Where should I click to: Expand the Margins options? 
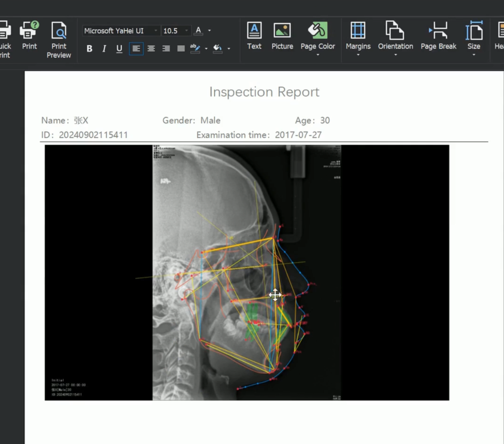[x=358, y=38]
